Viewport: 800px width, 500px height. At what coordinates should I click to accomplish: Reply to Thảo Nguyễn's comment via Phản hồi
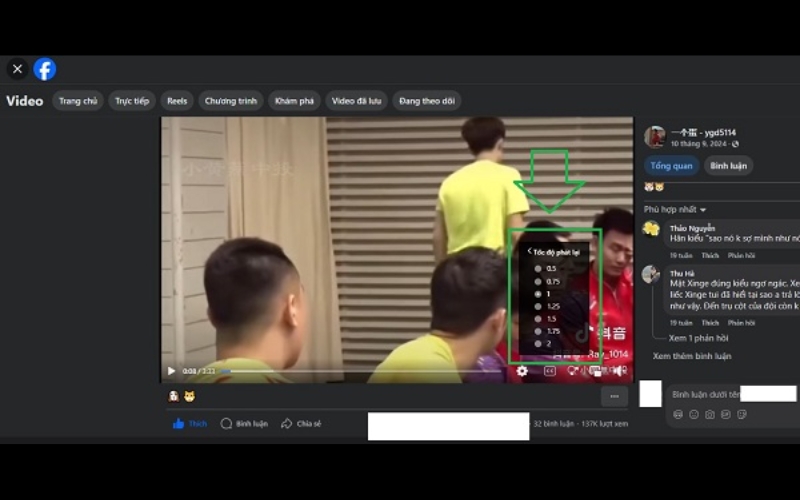click(741, 255)
